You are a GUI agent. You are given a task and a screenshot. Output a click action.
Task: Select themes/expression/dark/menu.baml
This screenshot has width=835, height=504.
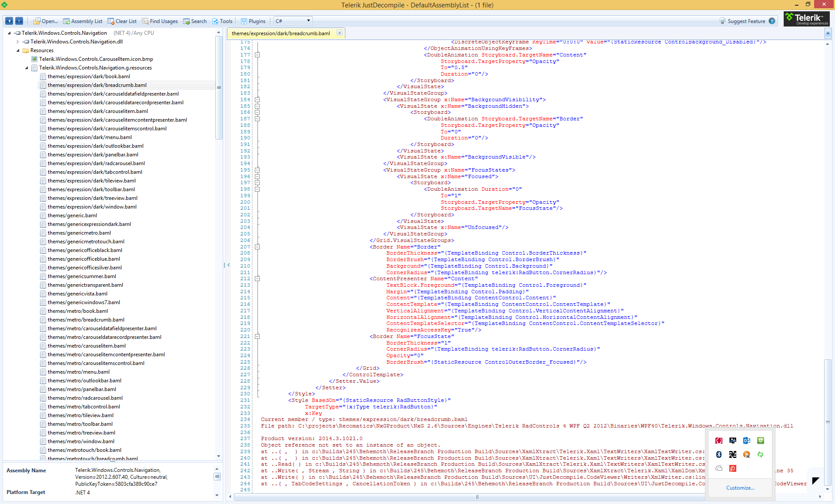coord(90,137)
